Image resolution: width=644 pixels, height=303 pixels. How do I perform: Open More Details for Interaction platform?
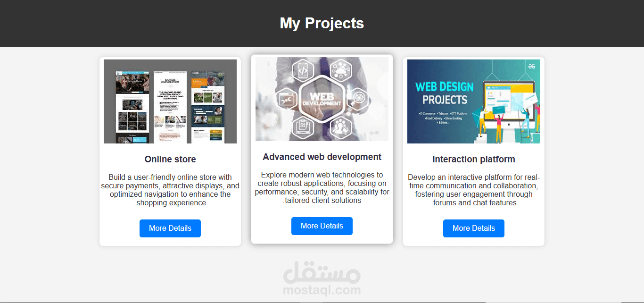tap(474, 228)
